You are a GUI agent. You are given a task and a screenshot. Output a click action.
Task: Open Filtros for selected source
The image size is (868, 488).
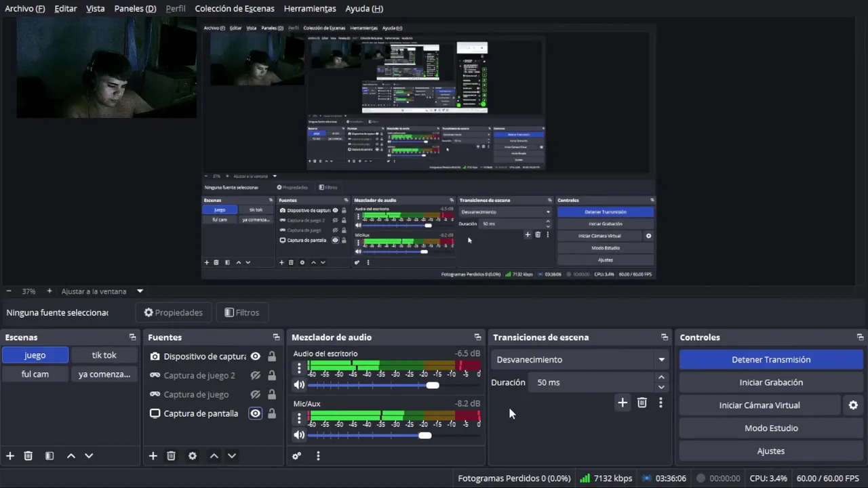[242, 312]
